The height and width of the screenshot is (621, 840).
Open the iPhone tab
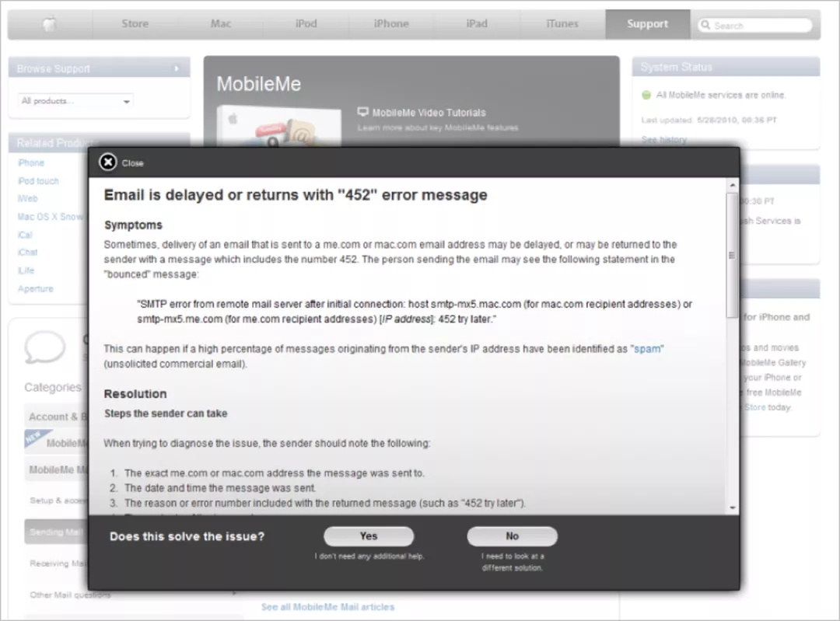[x=391, y=23]
